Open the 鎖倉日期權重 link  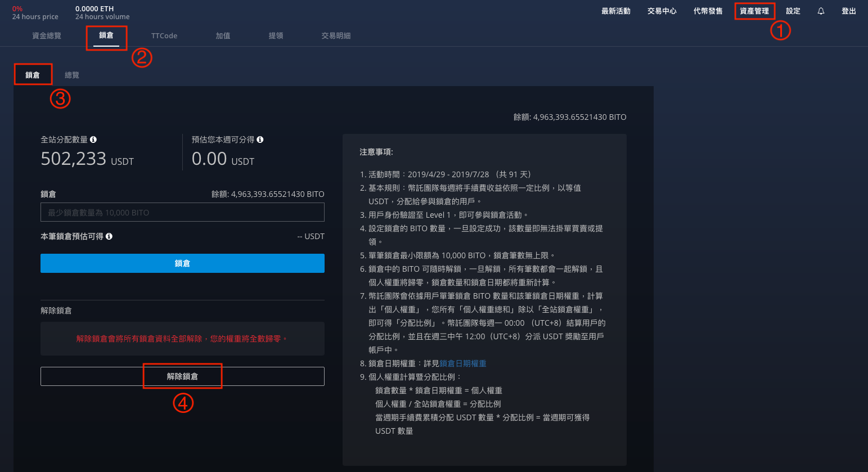pos(463,363)
